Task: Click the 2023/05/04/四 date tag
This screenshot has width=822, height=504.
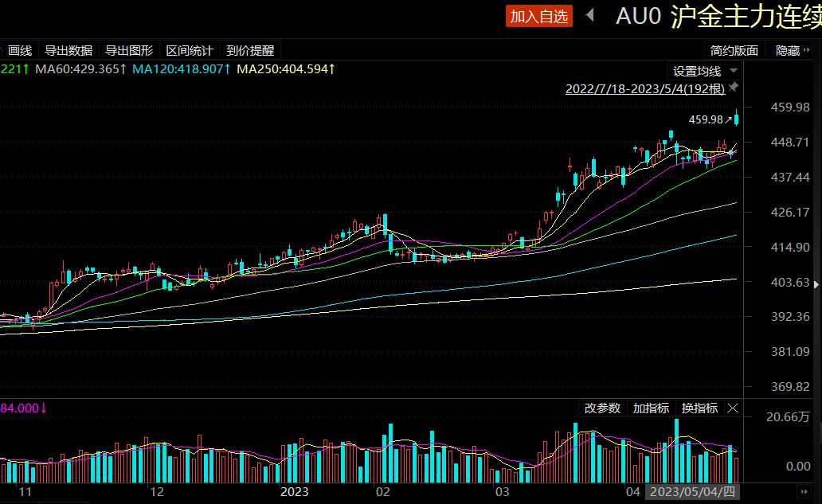Action: tap(692, 492)
